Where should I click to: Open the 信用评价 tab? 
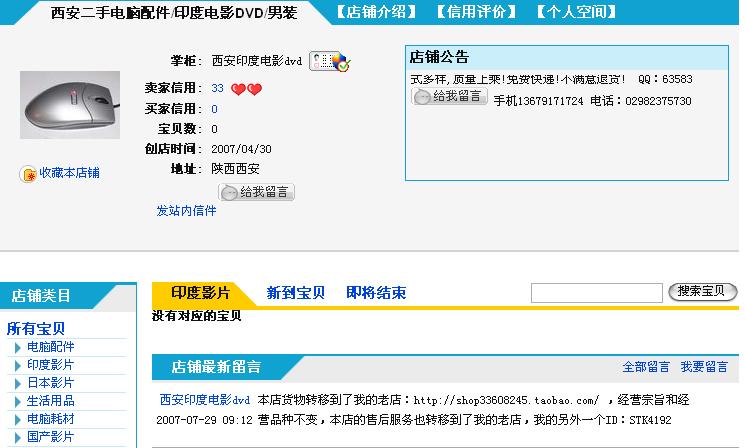click(477, 12)
